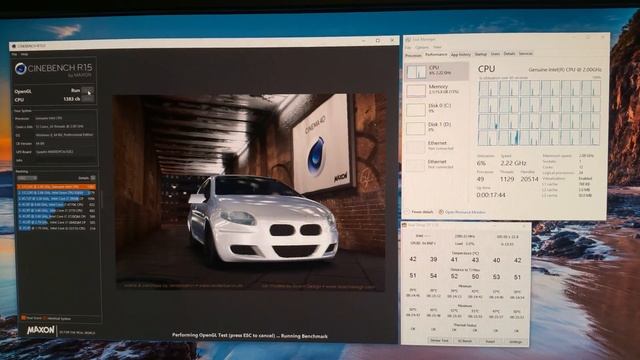
Task: Click the orange Your Score legend box
Action: [23, 318]
